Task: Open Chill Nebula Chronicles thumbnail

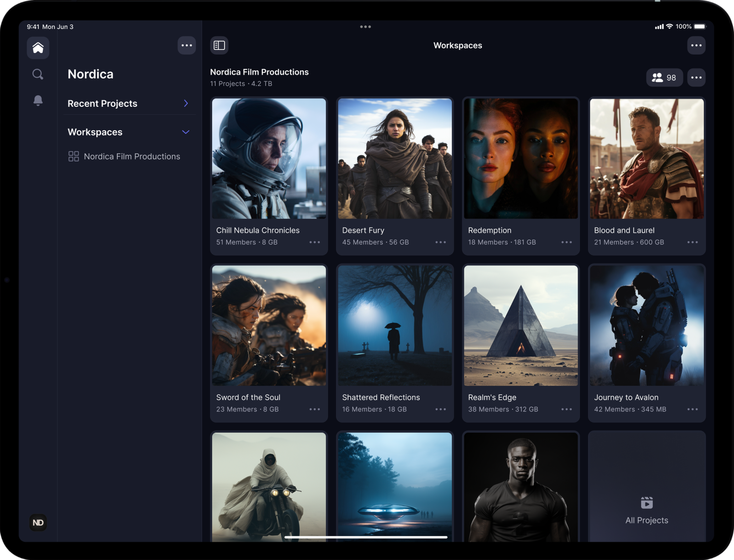Action: (x=269, y=159)
